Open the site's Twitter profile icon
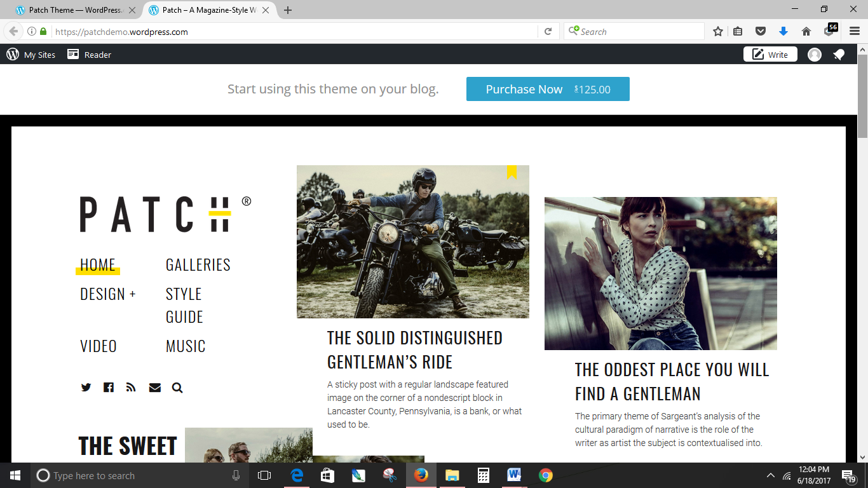This screenshot has width=868, height=488. pyautogui.click(x=86, y=387)
